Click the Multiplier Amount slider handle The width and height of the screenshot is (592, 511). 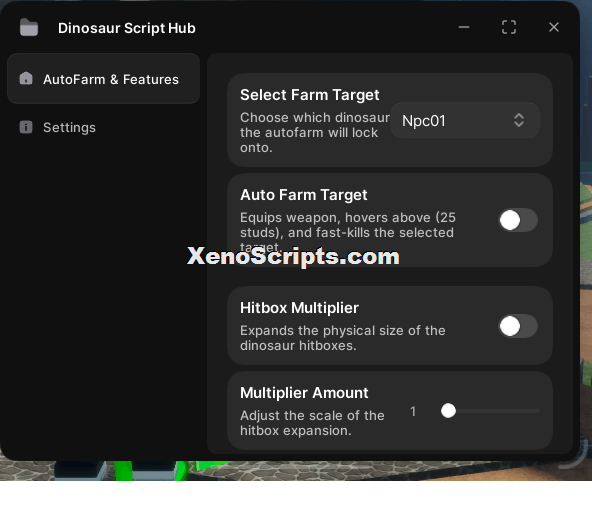[x=448, y=411]
